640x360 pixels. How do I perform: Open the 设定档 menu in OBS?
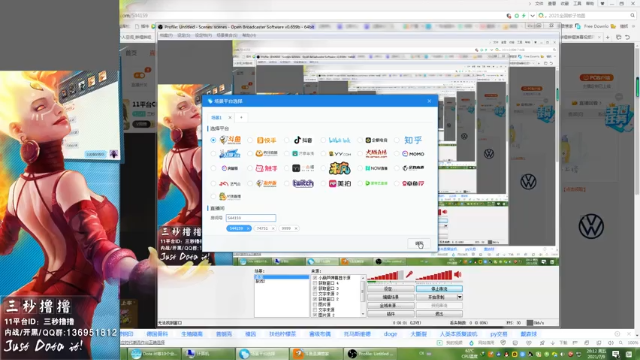pos(203,36)
